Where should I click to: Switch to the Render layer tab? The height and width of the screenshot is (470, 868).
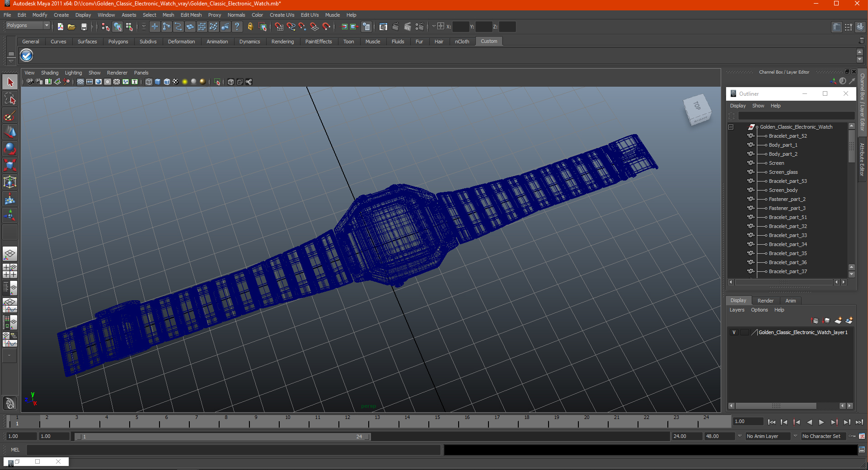click(765, 301)
